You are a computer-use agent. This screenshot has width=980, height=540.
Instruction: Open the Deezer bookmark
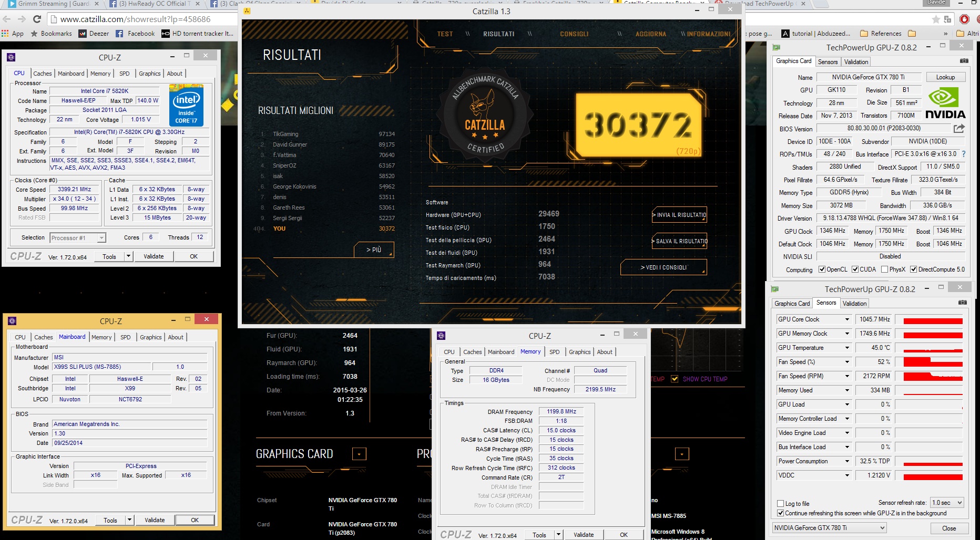[x=94, y=34]
